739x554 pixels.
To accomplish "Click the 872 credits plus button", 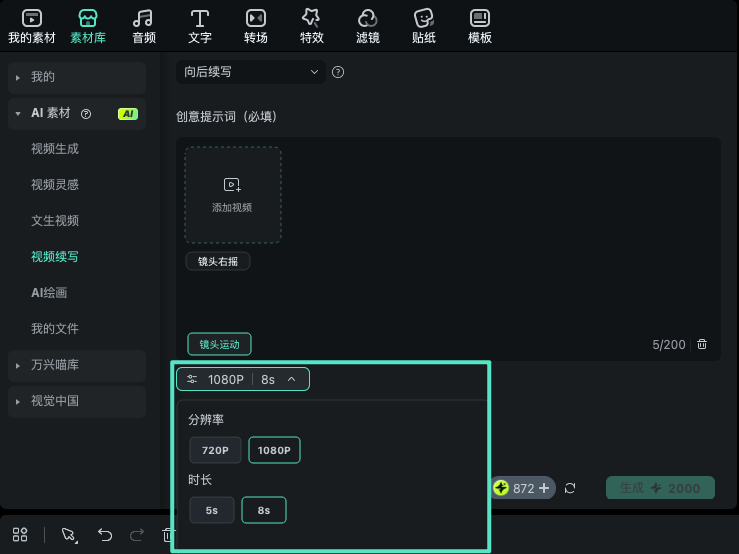I will coord(544,488).
